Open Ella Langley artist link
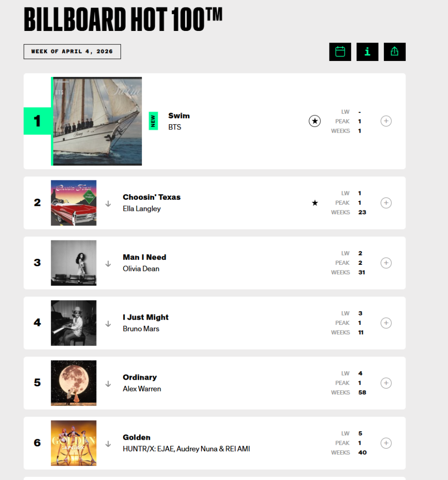The image size is (448, 480). (142, 209)
